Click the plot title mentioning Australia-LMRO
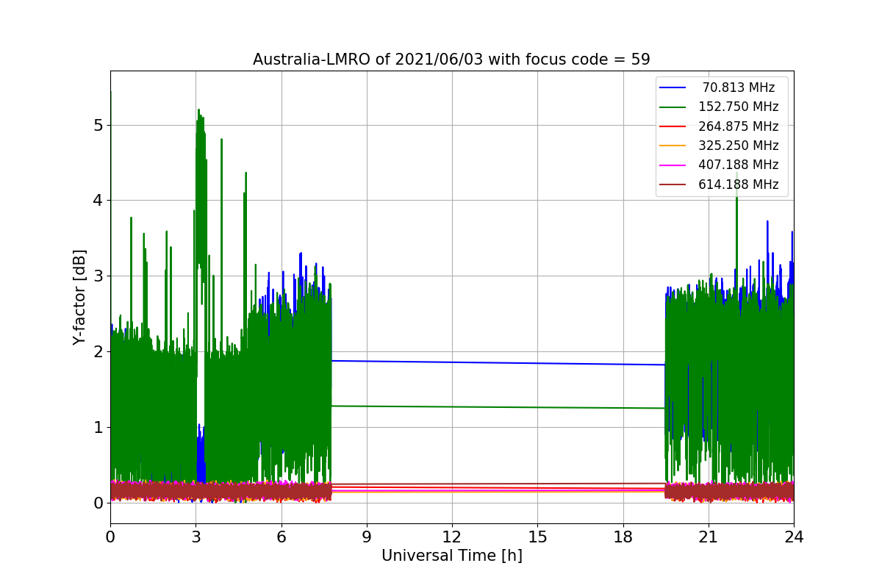 point(451,60)
